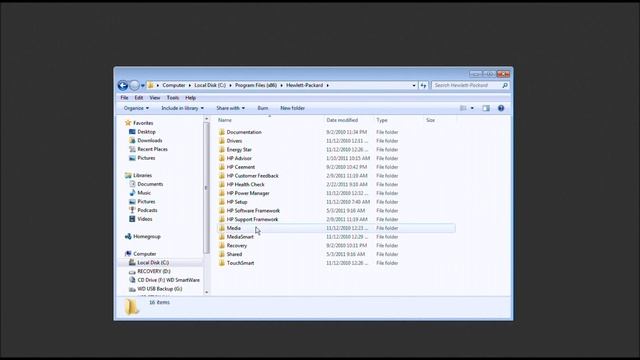Screen dimensions: 640x360
Task: Click the Desktop icon in Favorites
Action: (132, 132)
